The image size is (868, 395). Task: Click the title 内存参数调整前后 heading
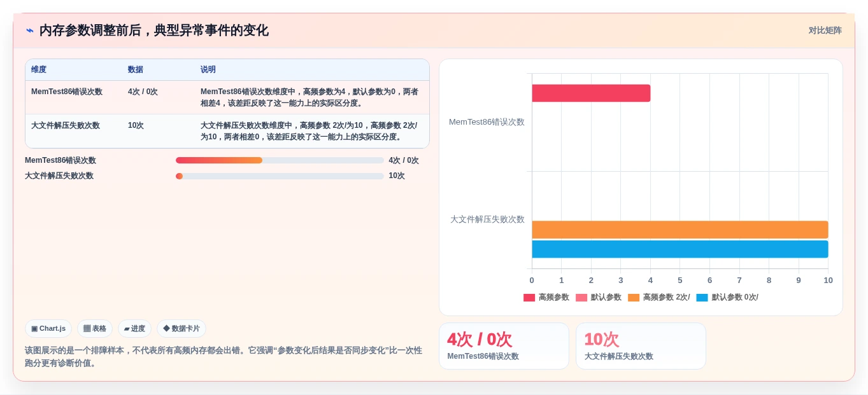point(154,31)
